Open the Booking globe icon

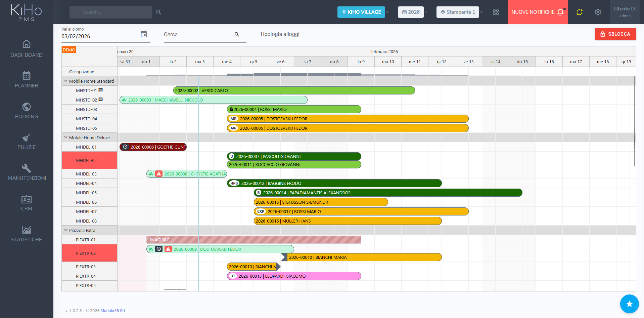pyautogui.click(x=27, y=107)
